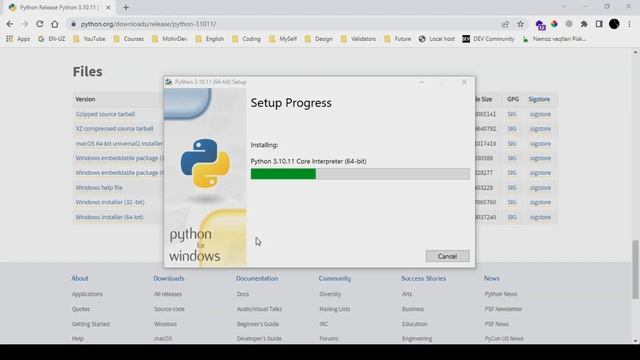The image size is (640, 360).
Task: Click the Getting Started footer link
Action: (x=91, y=324)
